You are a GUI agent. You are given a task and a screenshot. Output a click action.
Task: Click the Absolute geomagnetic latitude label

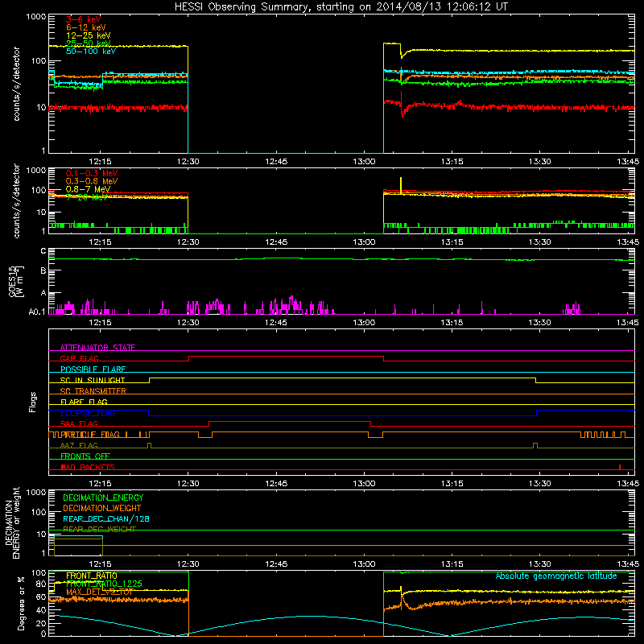click(x=556, y=576)
